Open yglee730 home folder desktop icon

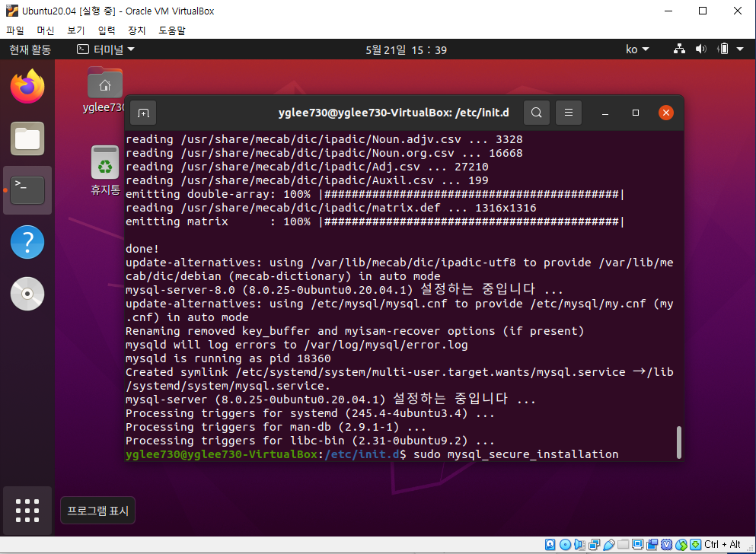104,90
